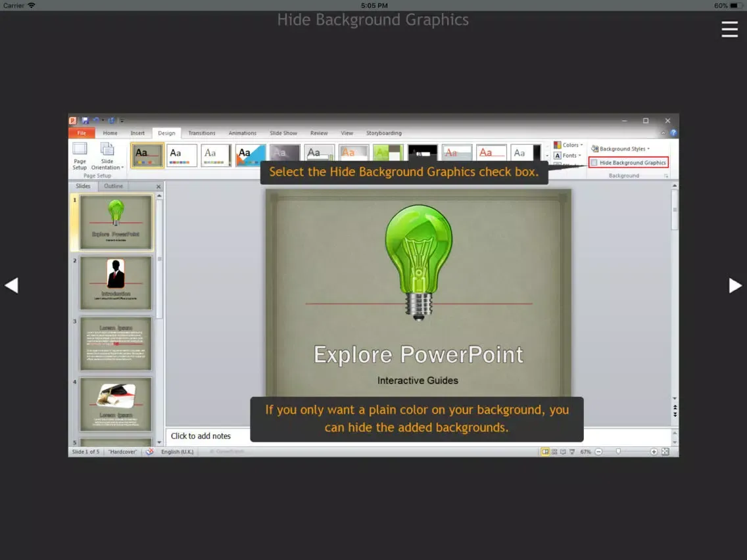Select slide 2 Introduction thumbnail
This screenshot has height=560, width=747.
click(116, 283)
